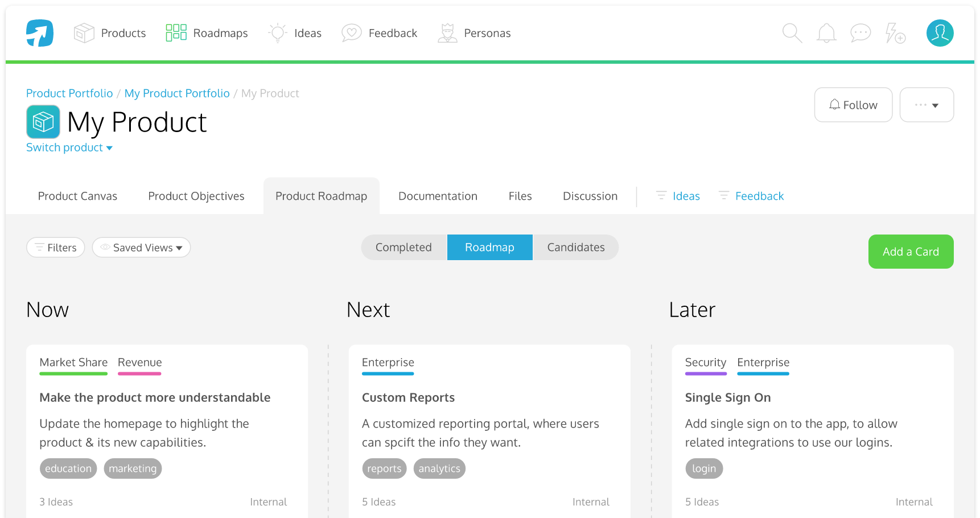Check notifications via the bell icon
The height and width of the screenshot is (518, 980).
(826, 33)
